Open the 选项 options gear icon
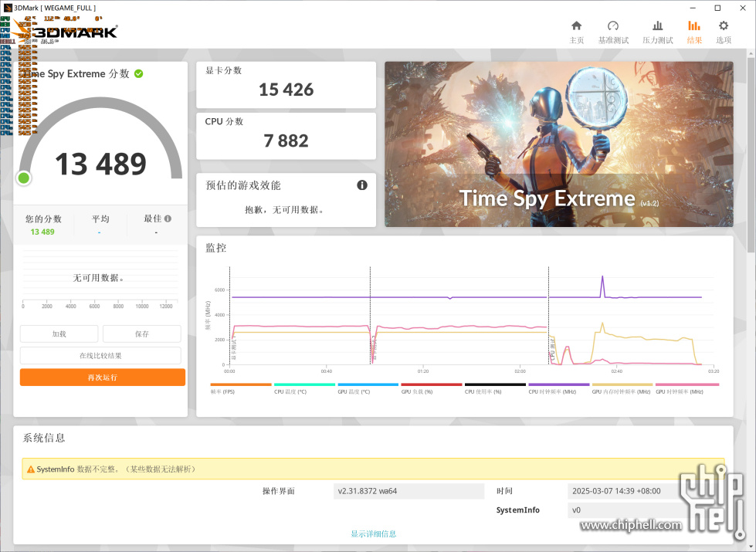This screenshot has height=552, width=756. (724, 26)
